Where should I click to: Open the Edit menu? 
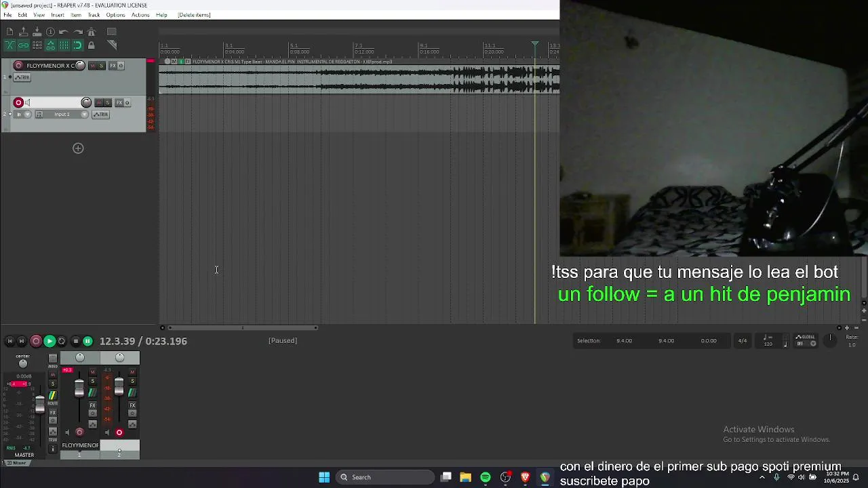coord(22,15)
